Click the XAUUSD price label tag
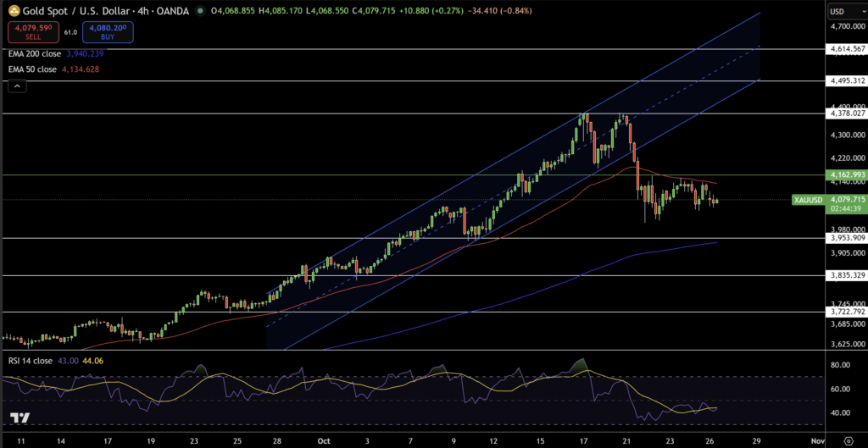Image resolution: width=868 pixels, height=448 pixels. (x=806, y=200)
